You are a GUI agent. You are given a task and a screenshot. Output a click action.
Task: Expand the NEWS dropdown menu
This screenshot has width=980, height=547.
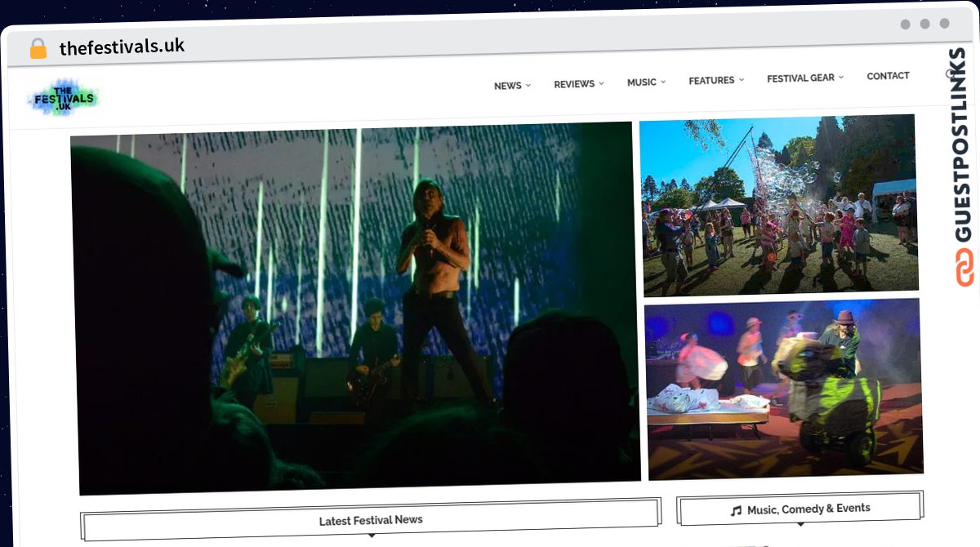click(x=507, y=85)
